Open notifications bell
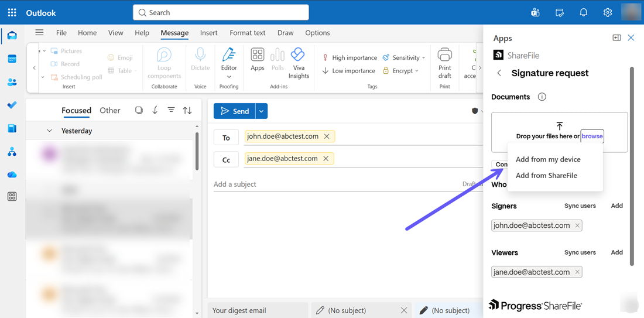This screenshot has height=318, width=644. click(583, 12)
